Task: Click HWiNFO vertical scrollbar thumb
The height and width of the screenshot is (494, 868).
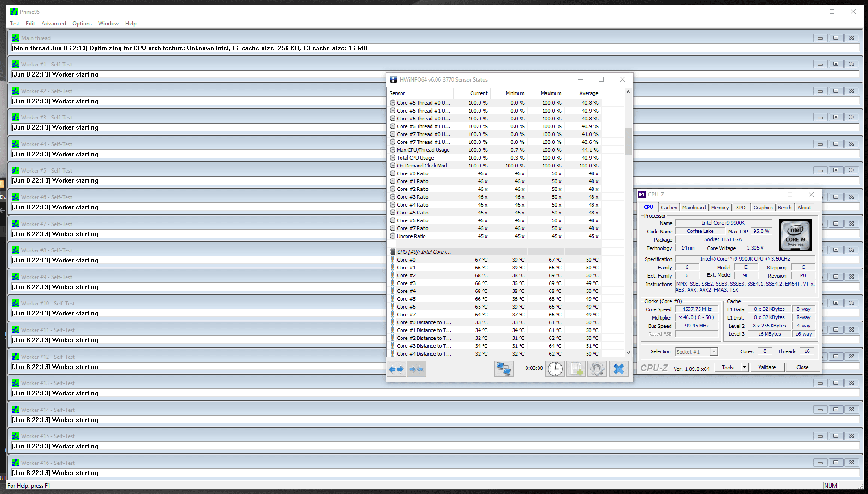Action: pos(628,142)
